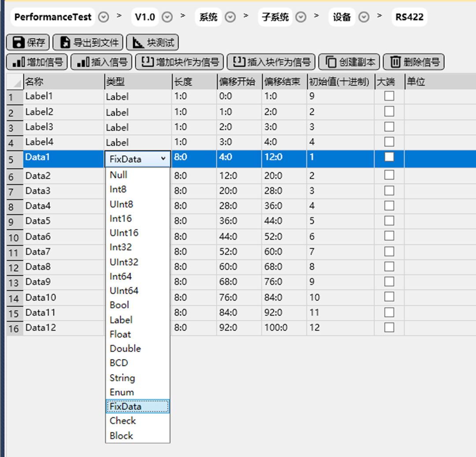Select UInt16 from the type list

coord(124,233)
